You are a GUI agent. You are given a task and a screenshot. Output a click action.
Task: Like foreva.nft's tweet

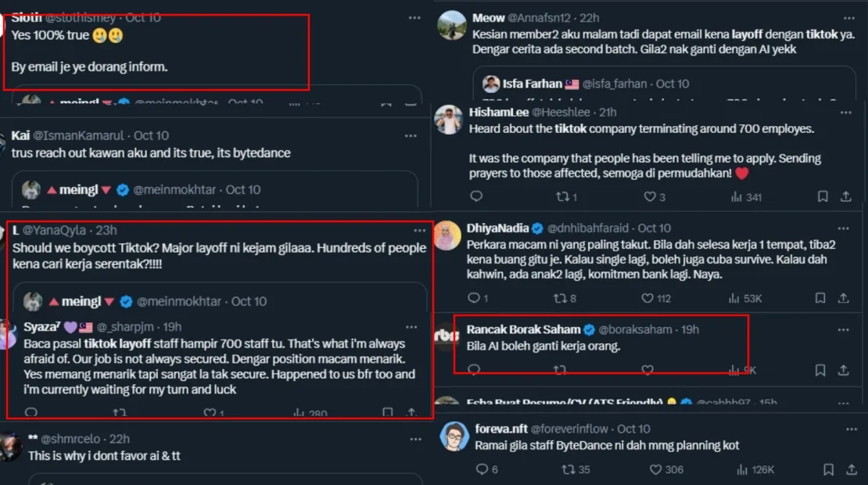tap(656, 469)
